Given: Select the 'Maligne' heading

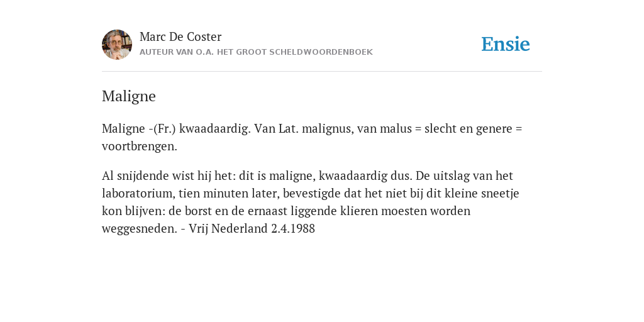Looking at the screenshot, I should (128, 96).
